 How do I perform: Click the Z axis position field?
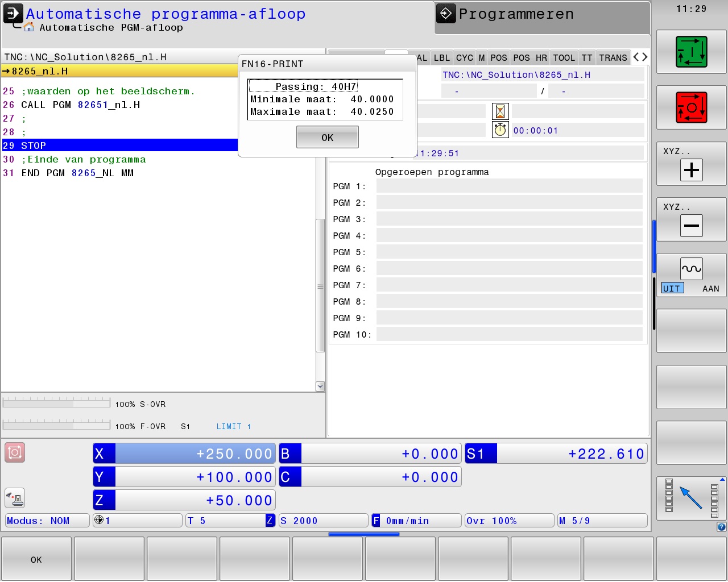pyautogui.click(x=184, y=500)
